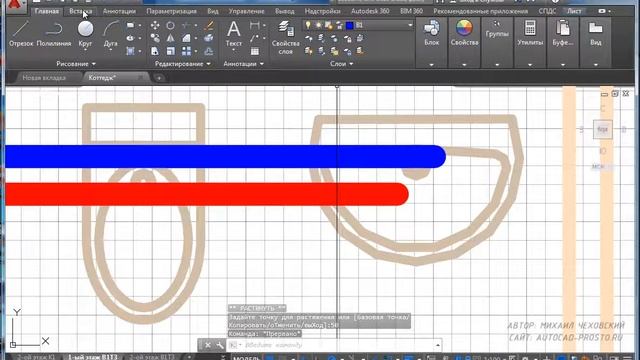Click the wrench icon in command line
The width and height of the screenshot is (640, 360).
coord(220,345)
